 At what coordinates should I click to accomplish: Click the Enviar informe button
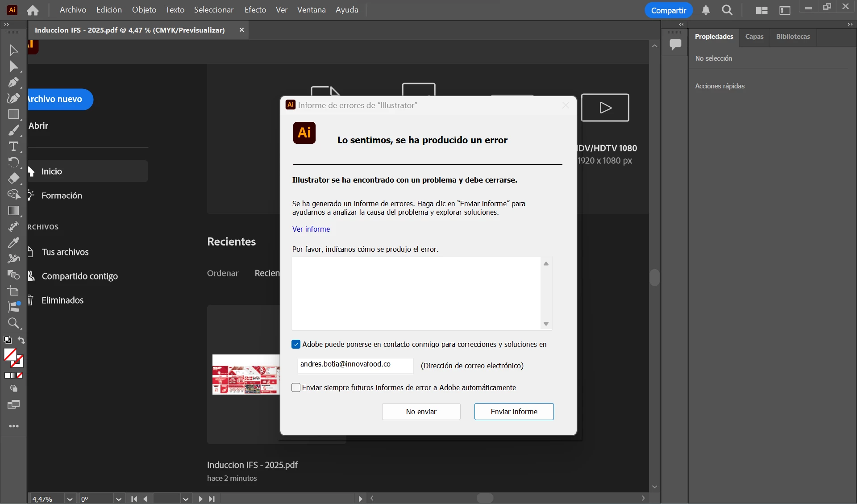pos(514,412)
